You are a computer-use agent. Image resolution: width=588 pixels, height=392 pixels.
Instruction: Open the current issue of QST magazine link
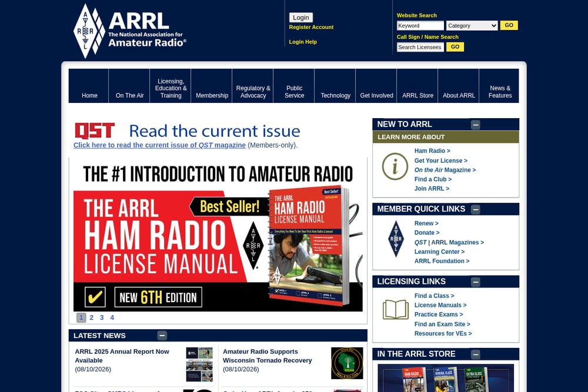tap(159, 145)
